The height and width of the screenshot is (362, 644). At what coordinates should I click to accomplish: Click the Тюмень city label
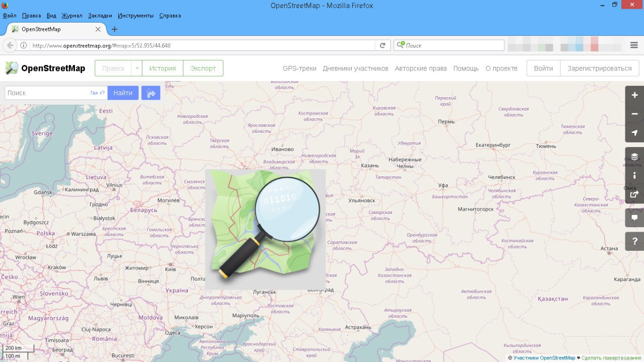546,146
